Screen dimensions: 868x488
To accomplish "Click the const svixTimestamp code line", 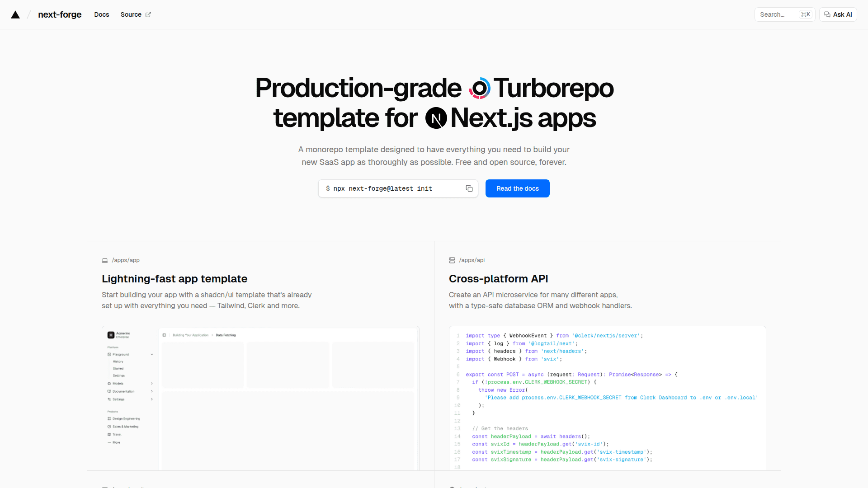I will (562, 452).
